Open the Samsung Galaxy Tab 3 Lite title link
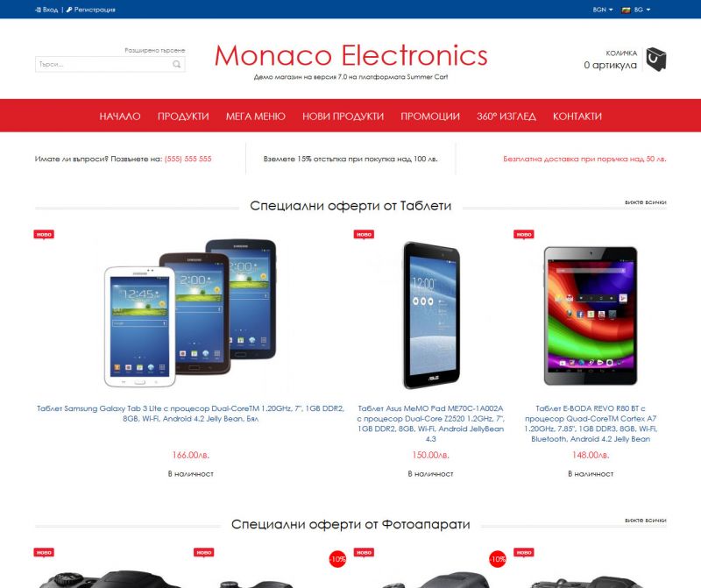 (190, 414)
